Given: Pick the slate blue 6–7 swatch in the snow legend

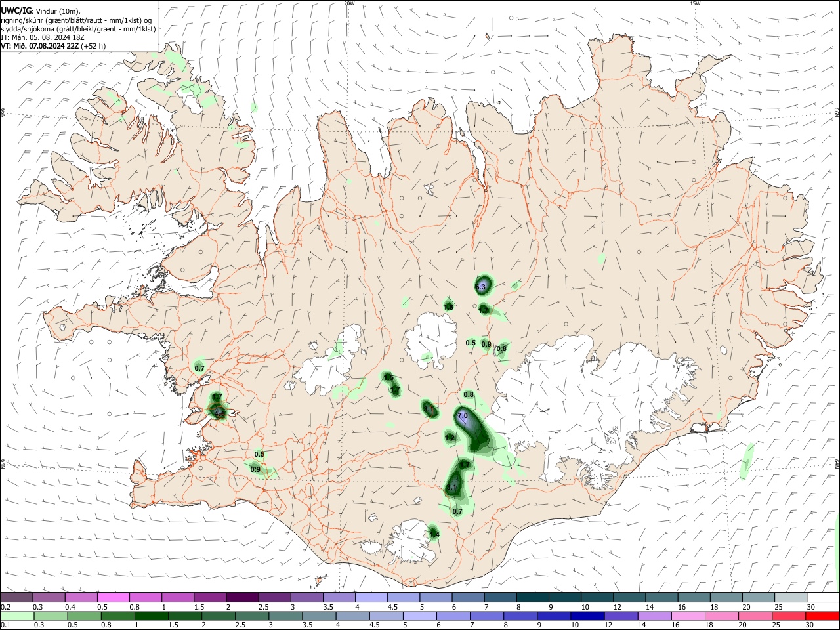Looking at the screenshot, I should tap(469, 597).
